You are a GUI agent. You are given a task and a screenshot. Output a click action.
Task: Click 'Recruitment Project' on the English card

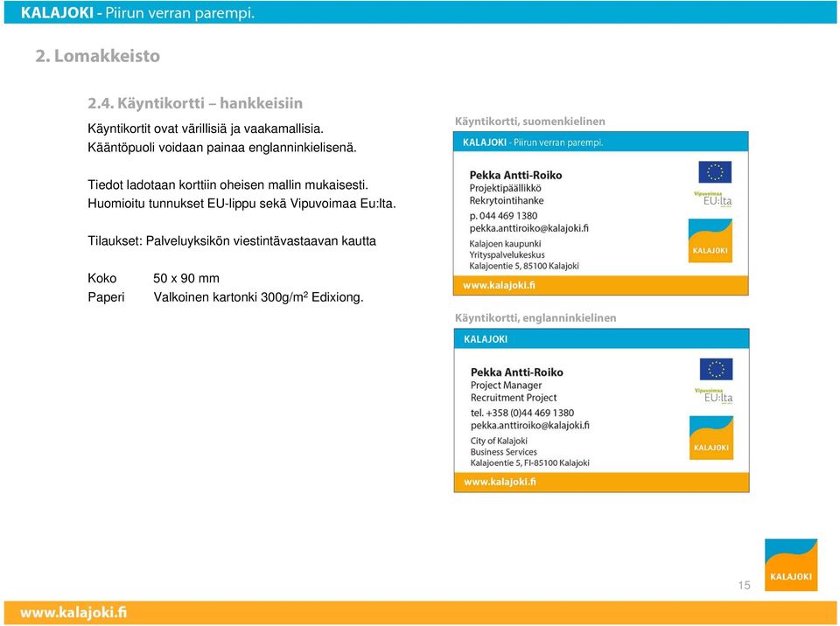coord(514,398)
